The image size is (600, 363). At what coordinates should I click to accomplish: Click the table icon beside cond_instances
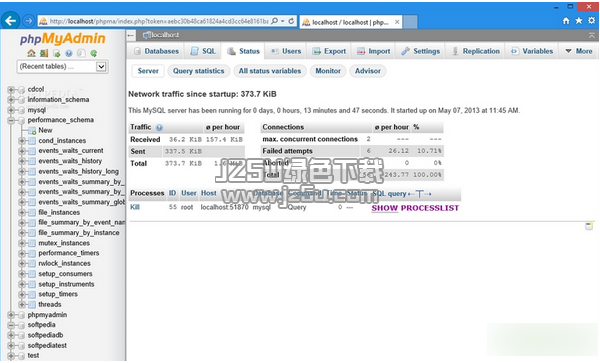[x=32, y=141]
